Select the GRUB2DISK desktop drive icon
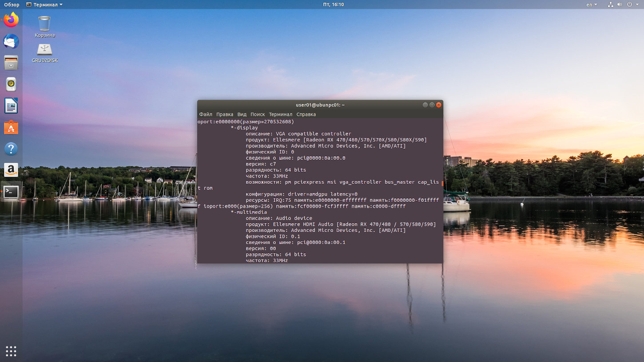644x362 pixels. [44, 53]
